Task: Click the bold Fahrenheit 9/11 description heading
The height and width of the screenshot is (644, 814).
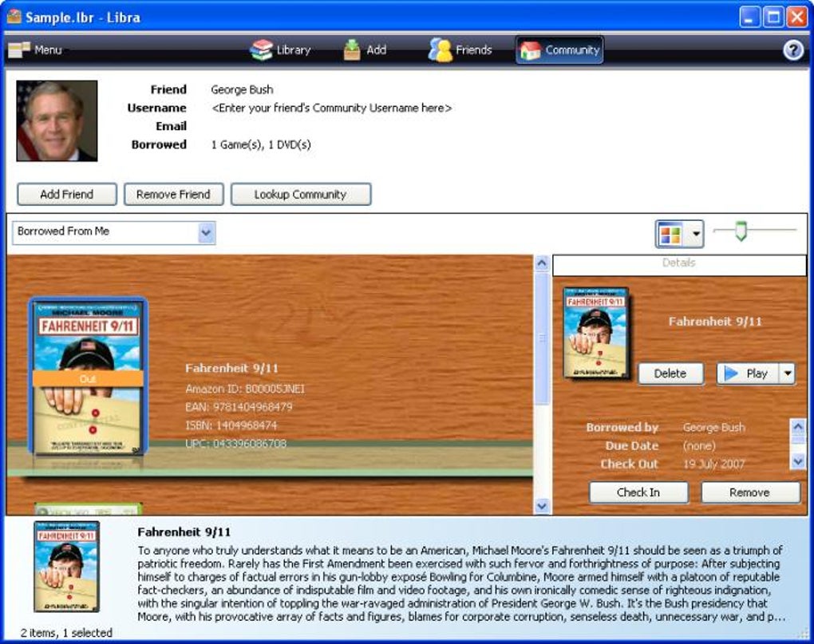Action: click(x=184, y=532)
